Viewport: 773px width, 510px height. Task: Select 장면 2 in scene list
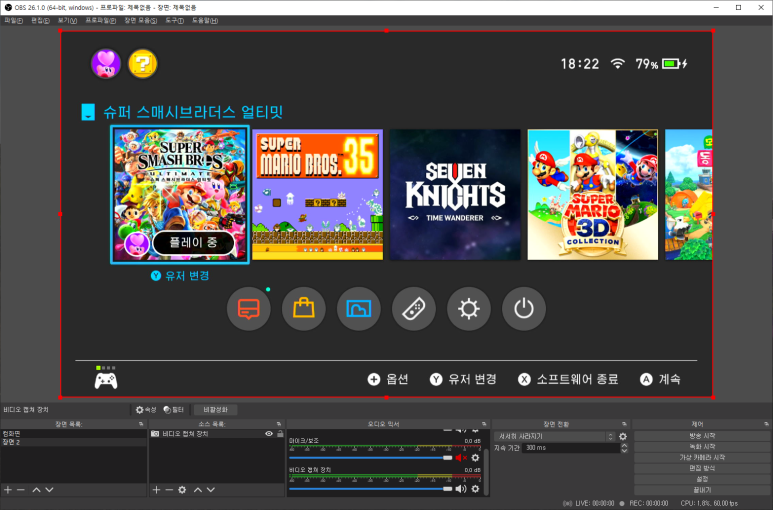[73, 442]
